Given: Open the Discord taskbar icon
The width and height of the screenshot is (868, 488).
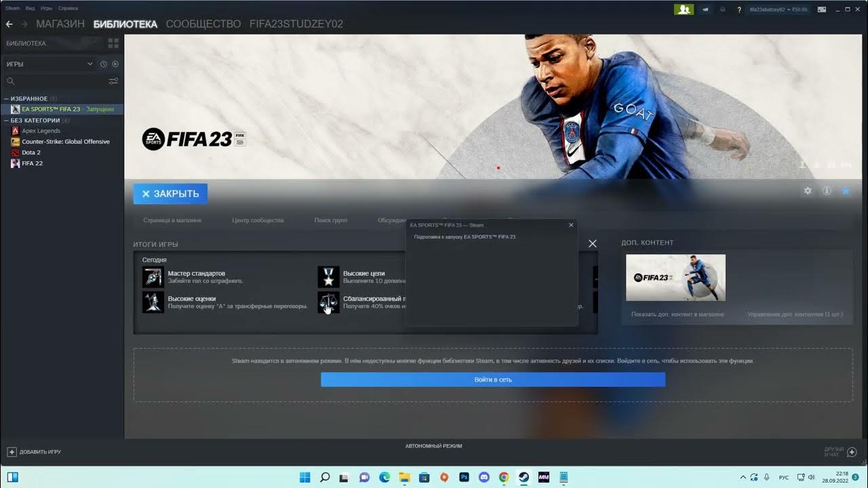Looking at the screenshot, I should (x=484, y=477).
